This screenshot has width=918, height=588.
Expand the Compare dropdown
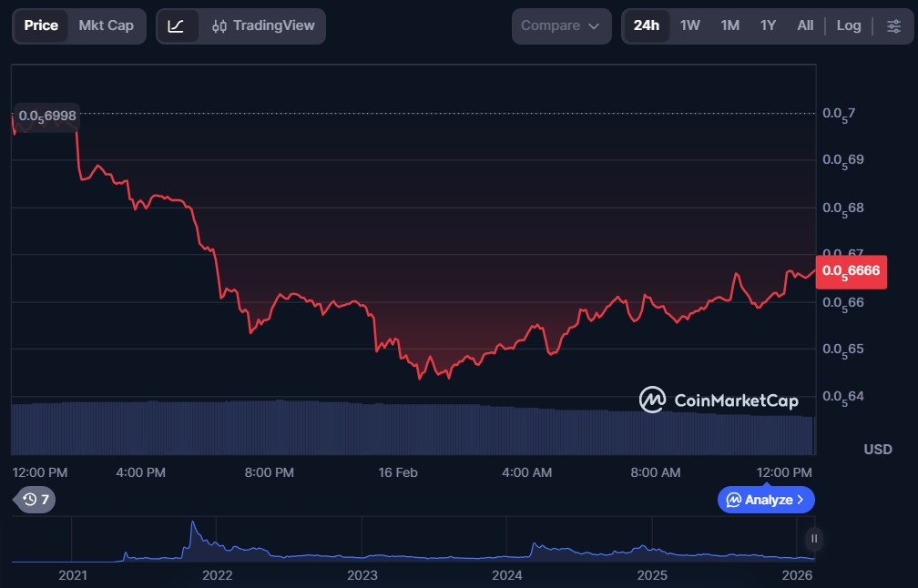(x=560, y=25)
